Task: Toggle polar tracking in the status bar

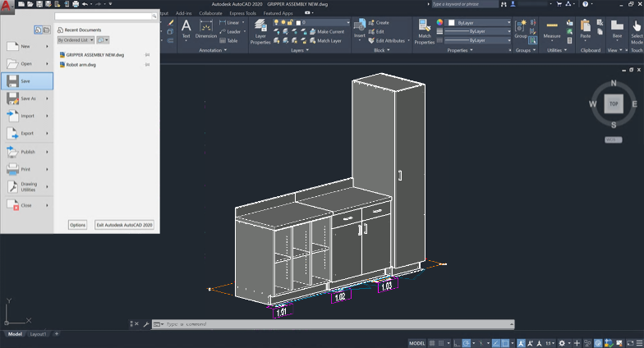Action: 467,343
